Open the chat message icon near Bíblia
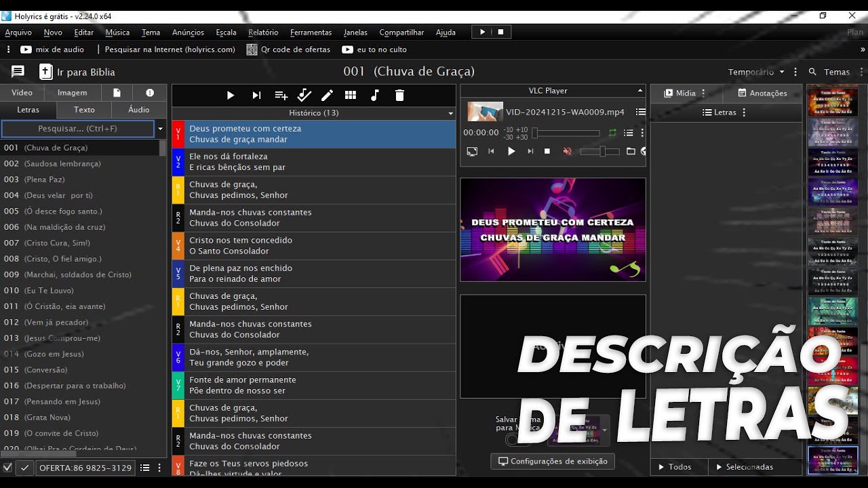Screen dimensions: 868x488 pyautogui.click(x=18, y=72)
